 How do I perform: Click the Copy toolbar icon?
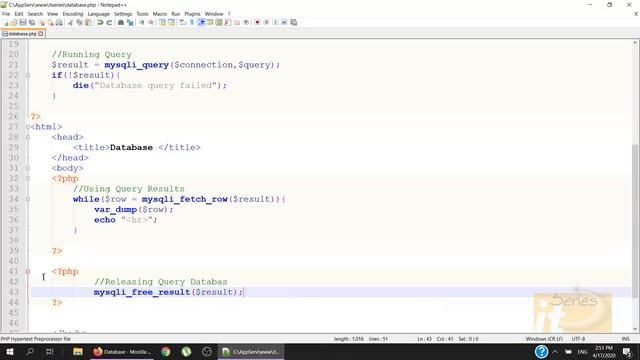point(79,22)
